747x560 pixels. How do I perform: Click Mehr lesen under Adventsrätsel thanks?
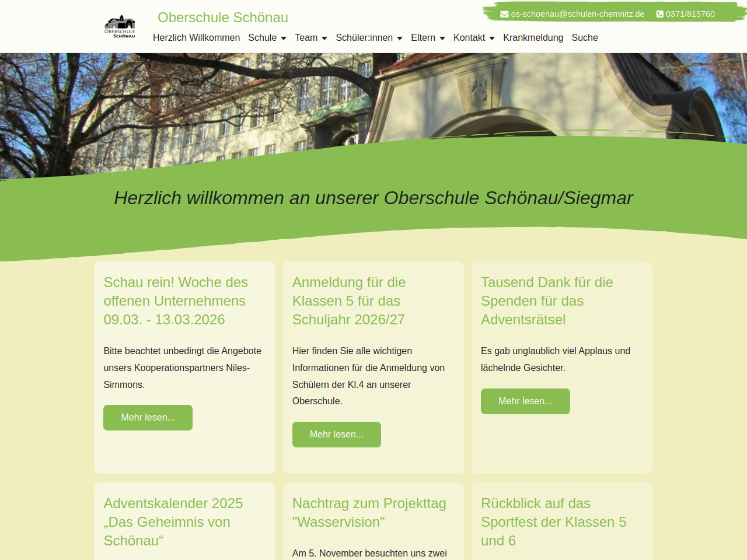pyautogui.click(x=525, y=401)
